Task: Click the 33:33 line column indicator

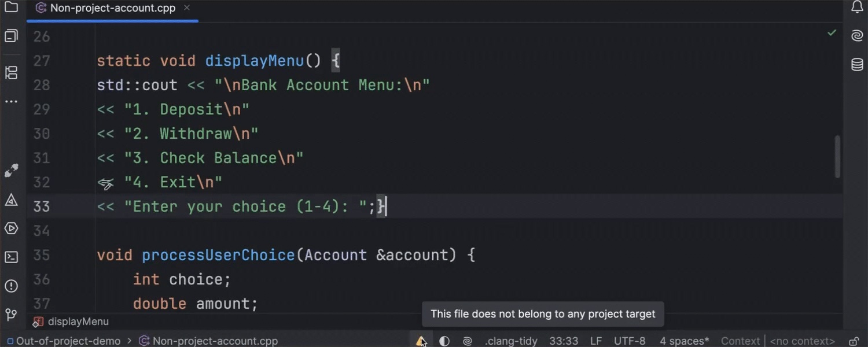Action: tap(563, 341)
